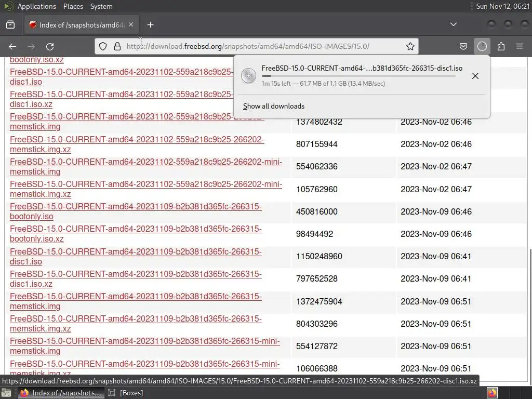Reload the current page
Screen dimensions: 532x399
click(x=50, y=46)
